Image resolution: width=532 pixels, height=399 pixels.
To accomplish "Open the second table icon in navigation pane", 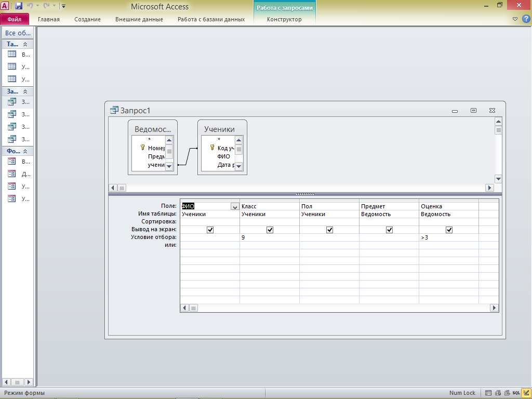I will pos(12,66).
